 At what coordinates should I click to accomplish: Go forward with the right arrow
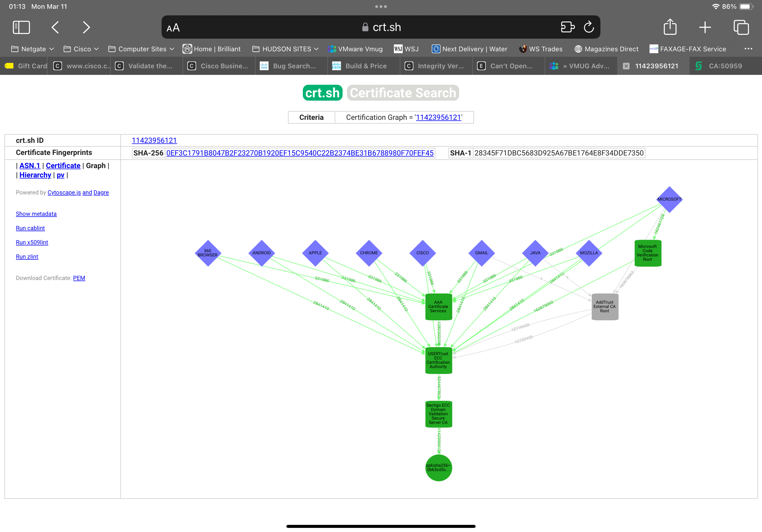[86, 27]
